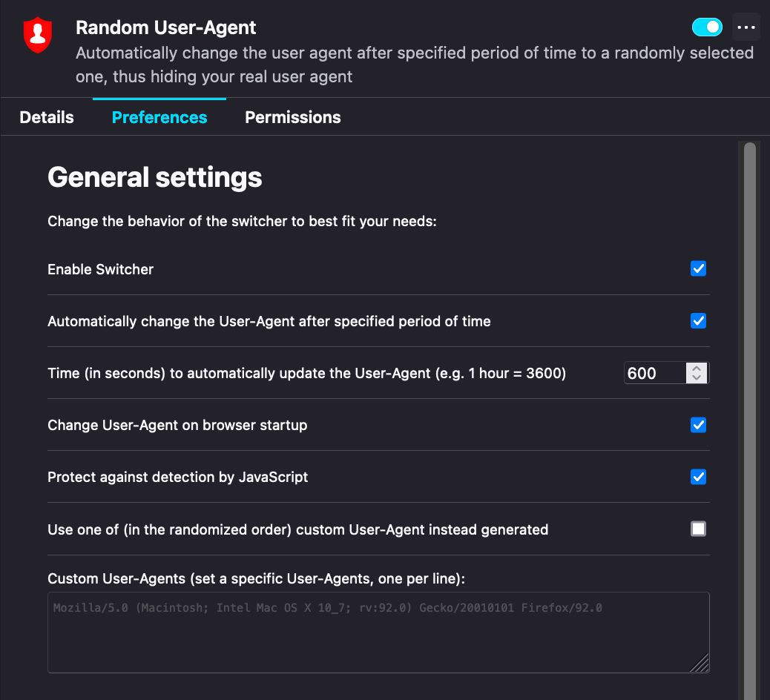Click the General settings heading
The image size is (770, 700).
pos(155,177)
